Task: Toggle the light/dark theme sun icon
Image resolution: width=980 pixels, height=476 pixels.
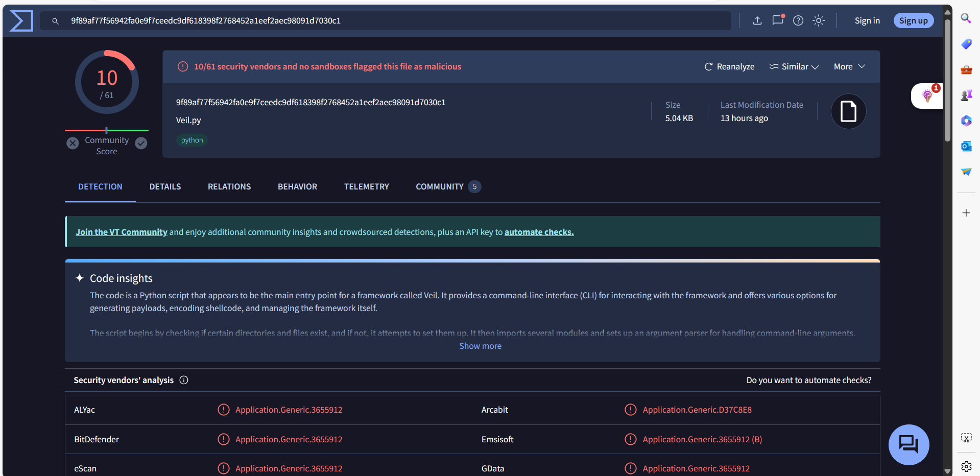Action: coord(819,20)
